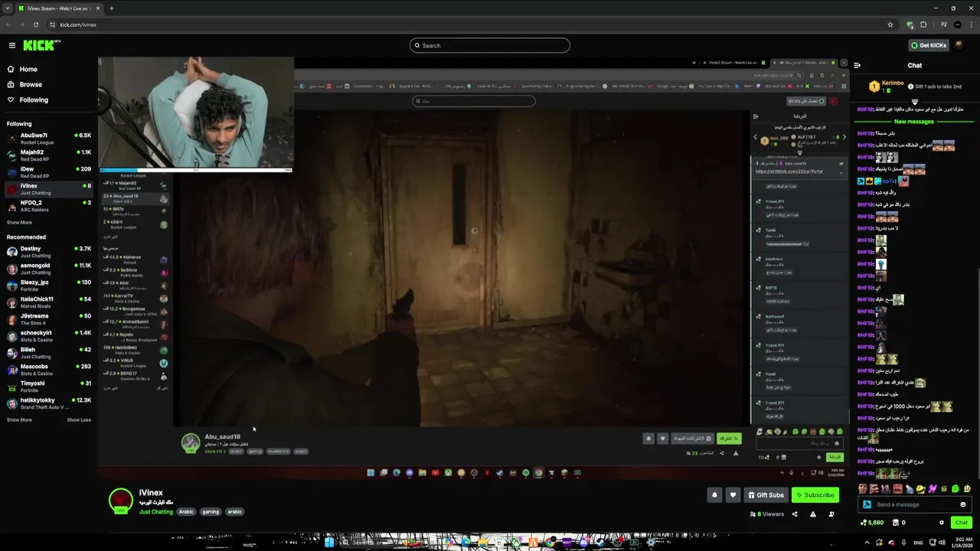Open iDew channel in Following list
The width and height of the screenshot is (980, 551).
click(x=49, y=172)
